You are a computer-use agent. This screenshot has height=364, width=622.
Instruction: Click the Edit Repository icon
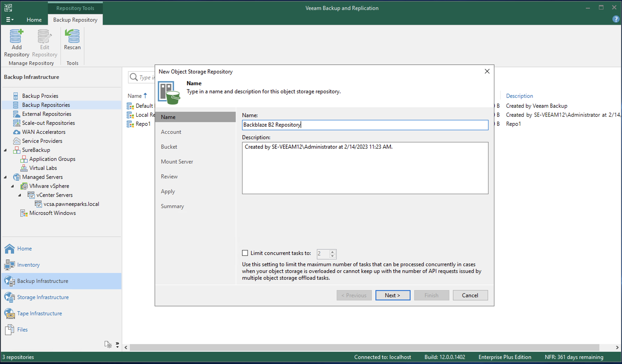pyautogui.click(x=44, y=36)
